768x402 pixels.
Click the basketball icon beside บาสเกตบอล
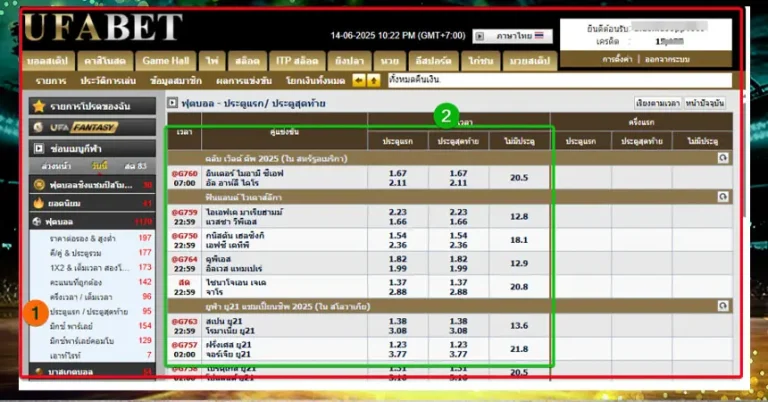[39, 372]
